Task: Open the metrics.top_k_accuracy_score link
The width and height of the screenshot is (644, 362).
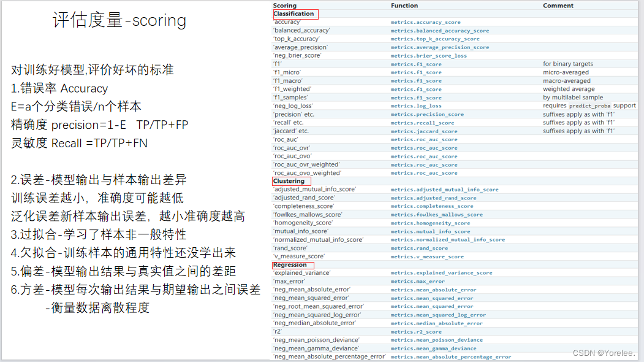Action: click(x=435, y=39)
